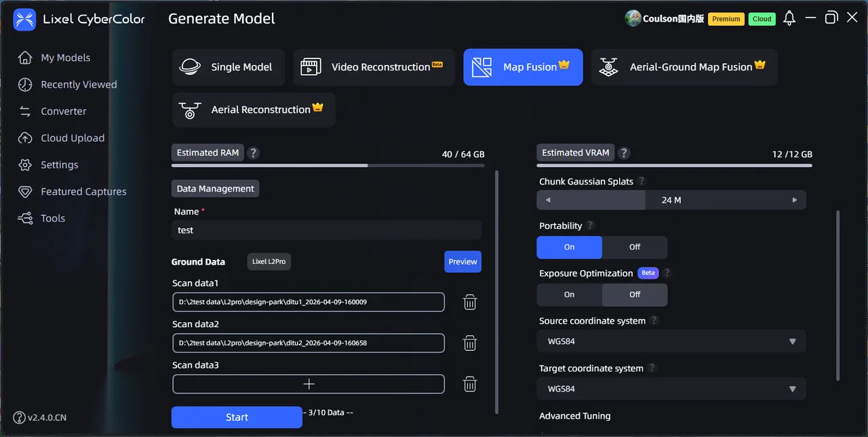This screenshot has height=437, width=868.
Task: Open Recently Viewed in sidebar
Action: coord(67,84)
